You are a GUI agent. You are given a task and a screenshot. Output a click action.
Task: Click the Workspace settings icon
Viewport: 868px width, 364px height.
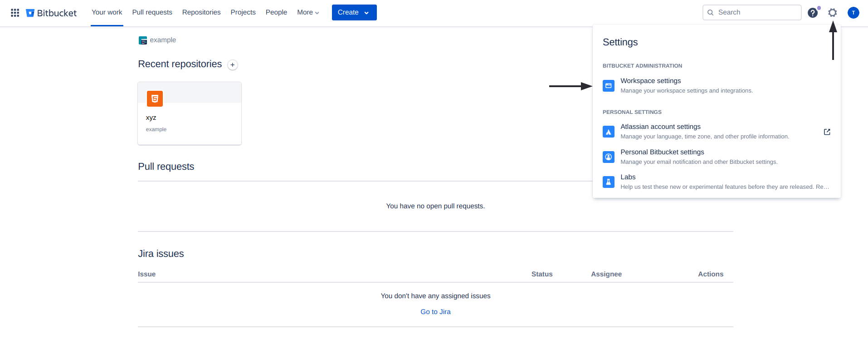(609, 86)
